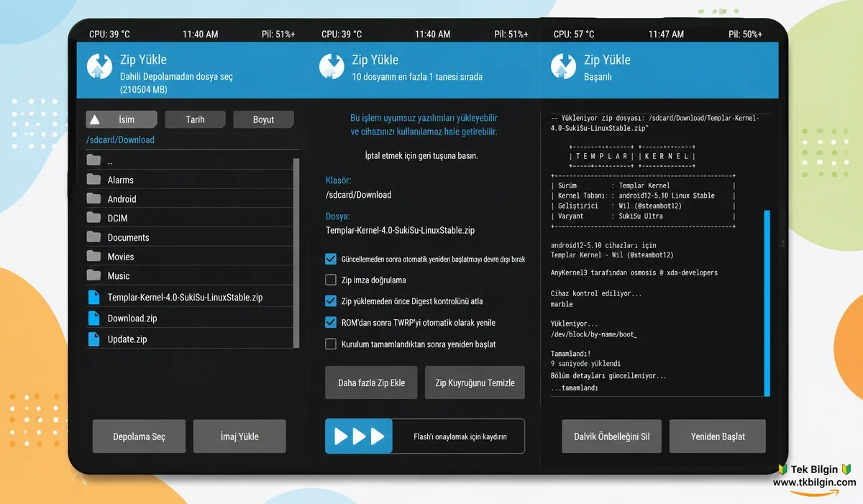863x504 pixels.
Task: Sort file list by Tarih
Action: coord(195,119)
